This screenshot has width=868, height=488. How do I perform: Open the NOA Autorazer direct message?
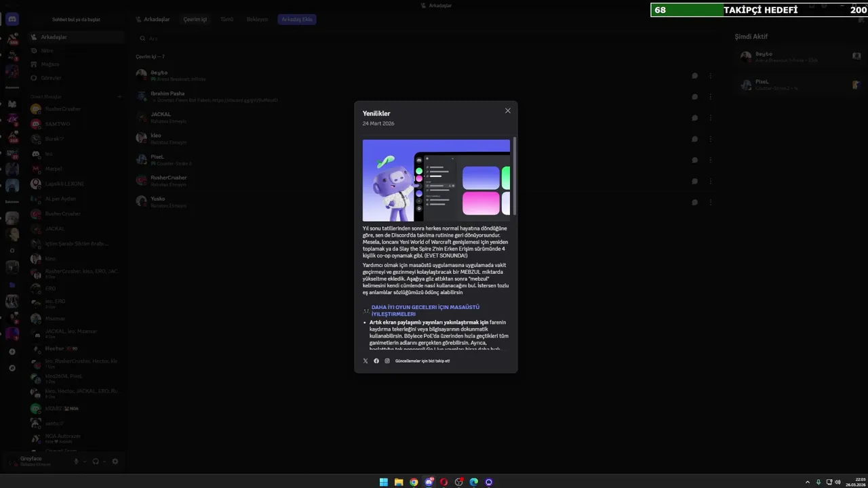coord(76,438)
